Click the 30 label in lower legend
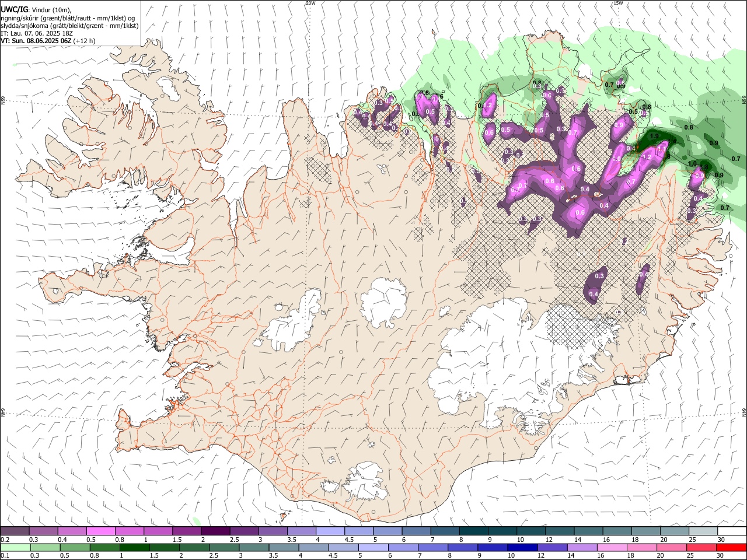The width and height of the screenshot is (747, 560). (x=720, y=555)
